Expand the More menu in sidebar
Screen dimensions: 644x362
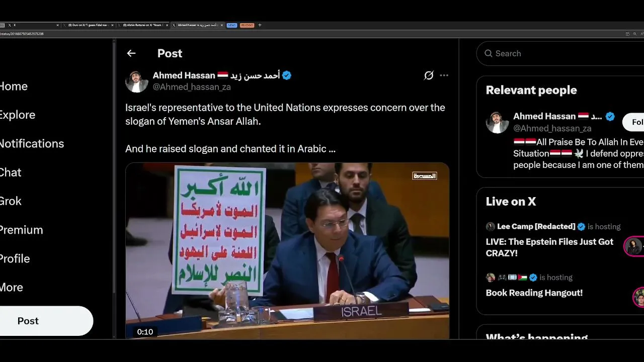coord(12,287)
